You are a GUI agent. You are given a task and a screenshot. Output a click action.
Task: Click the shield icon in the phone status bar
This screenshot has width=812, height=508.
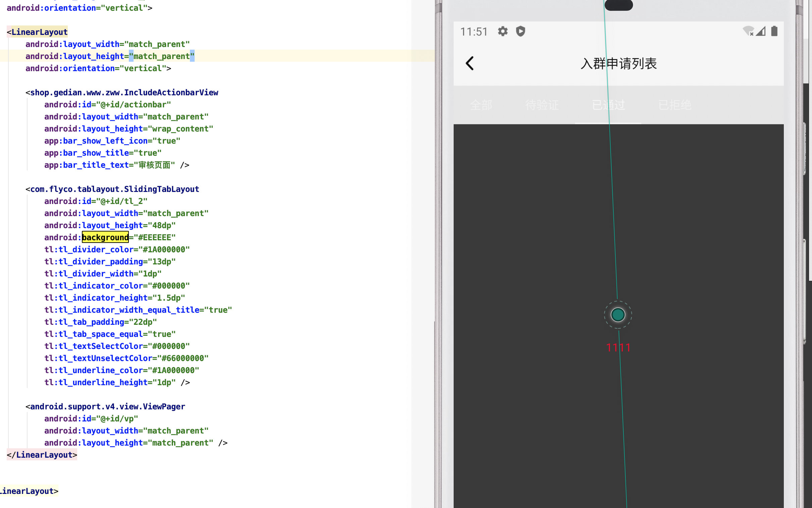520,31
